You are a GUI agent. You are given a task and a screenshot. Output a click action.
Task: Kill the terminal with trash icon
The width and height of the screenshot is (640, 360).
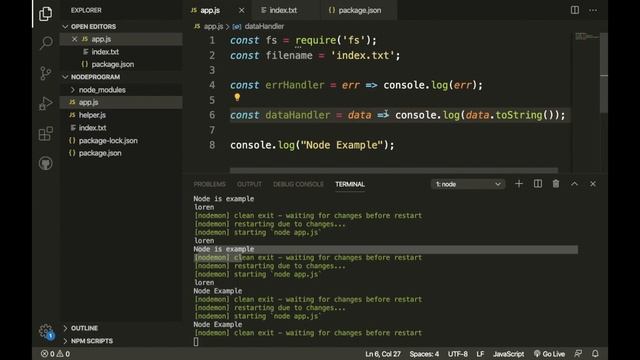(556, 184)
